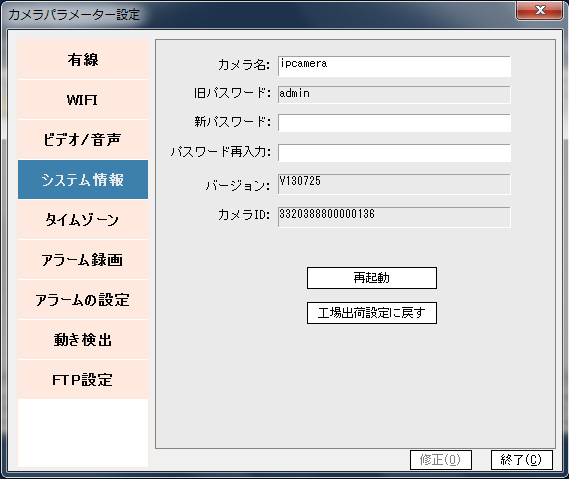Switch to the WIFI tab
569x479 pixels.
[83, 100]
